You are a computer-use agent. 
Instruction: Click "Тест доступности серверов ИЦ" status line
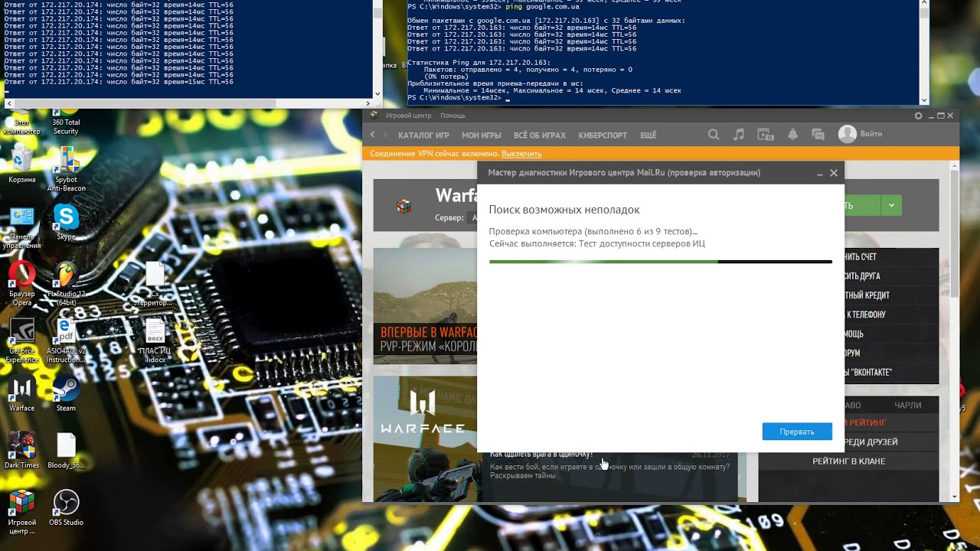tap(642, 243)
